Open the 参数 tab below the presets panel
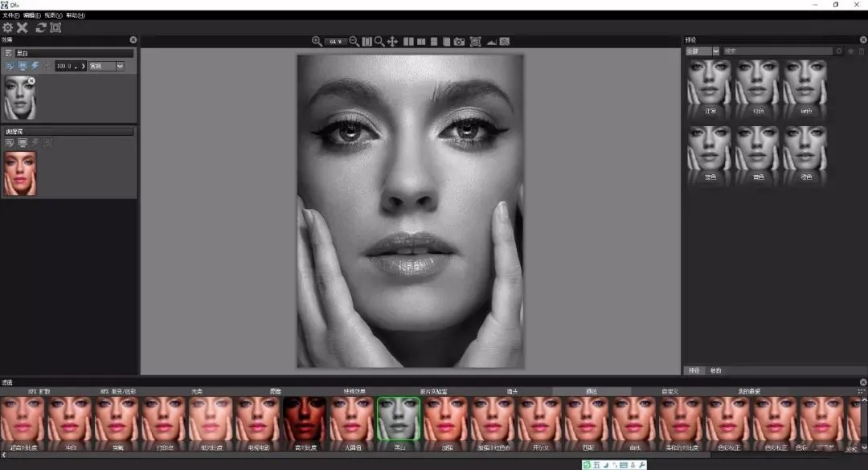Viewport: 868px width, 470px height. 716,370
